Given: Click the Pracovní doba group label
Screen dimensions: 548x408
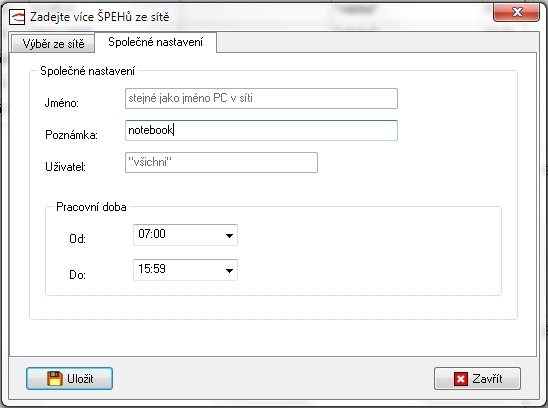Looking at the screenshot, I should tap(91, 207).
